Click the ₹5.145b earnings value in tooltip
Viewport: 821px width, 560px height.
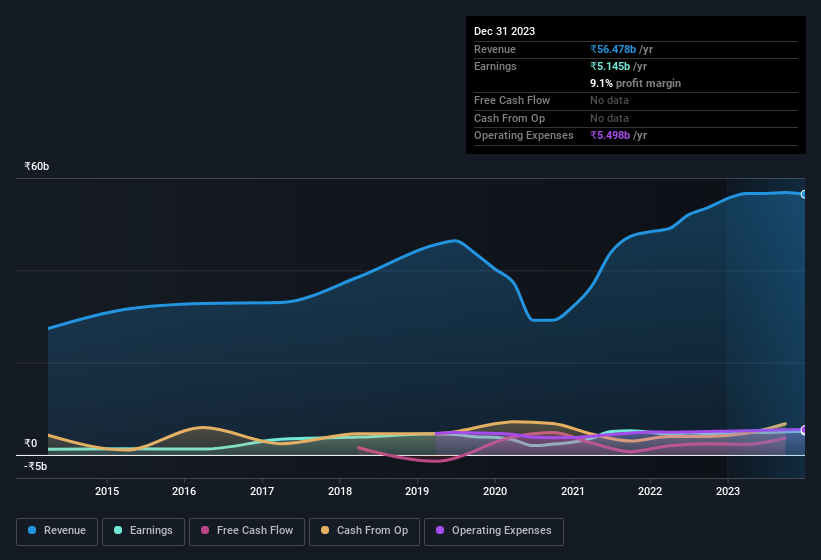point(609,66)
